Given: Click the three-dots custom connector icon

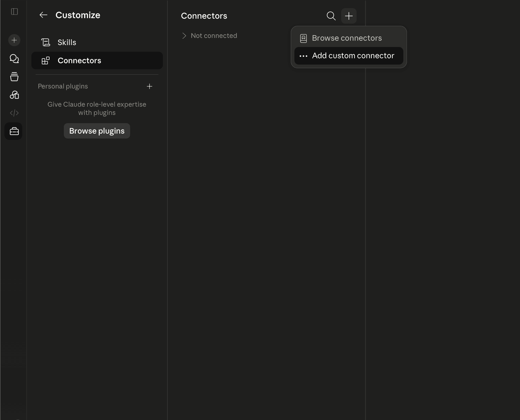Looking at the screenshot, I should (x=303, y=56).
